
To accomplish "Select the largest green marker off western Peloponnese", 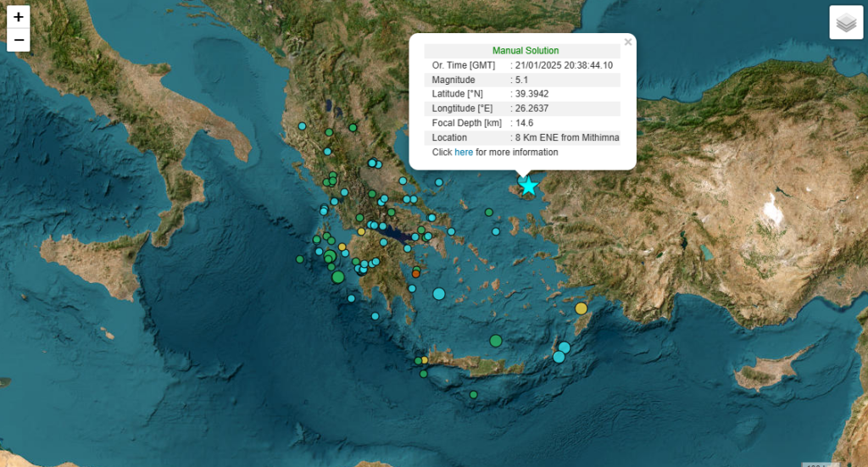I will (x=338, y=277).
